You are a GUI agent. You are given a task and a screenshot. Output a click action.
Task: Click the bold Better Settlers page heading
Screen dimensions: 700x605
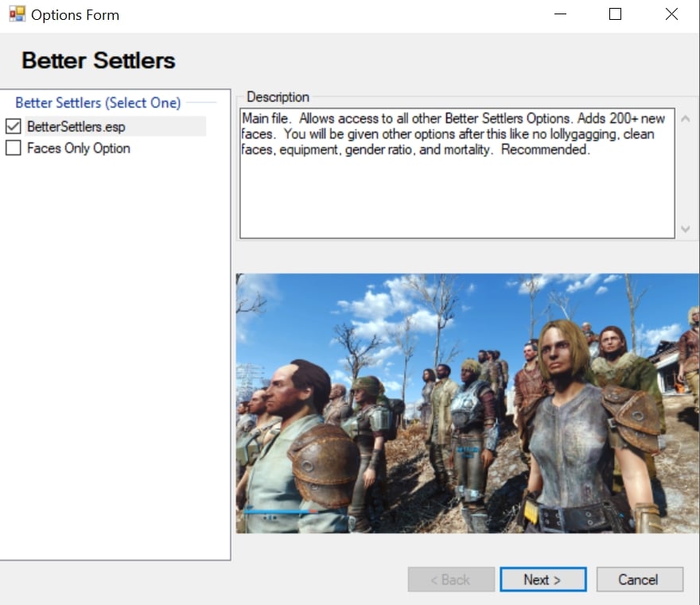(99, 60)
